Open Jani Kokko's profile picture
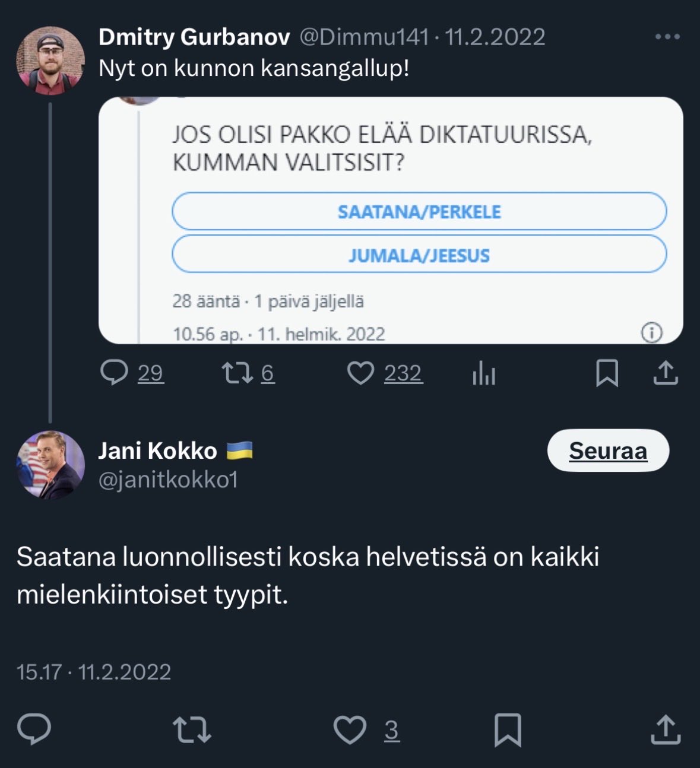Screen dimensions: 700x768 [50, 465]
